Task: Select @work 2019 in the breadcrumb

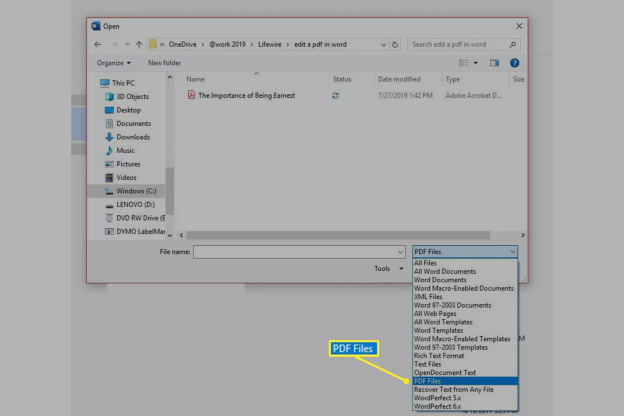Action: click(228, 44)
